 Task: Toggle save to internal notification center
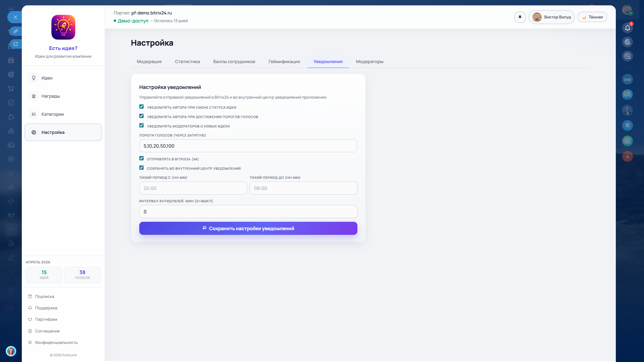point(142,168)
